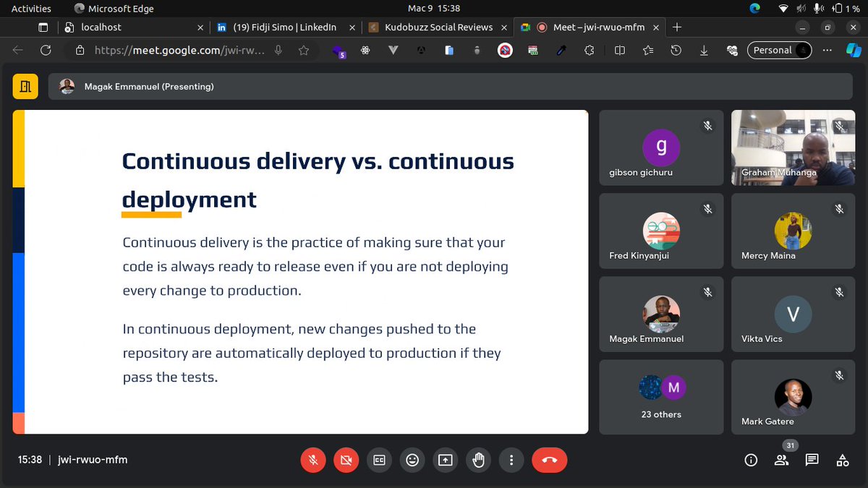Open the activities shapes icon
Viewport: 868px width, 488px height.
(842, 460)
